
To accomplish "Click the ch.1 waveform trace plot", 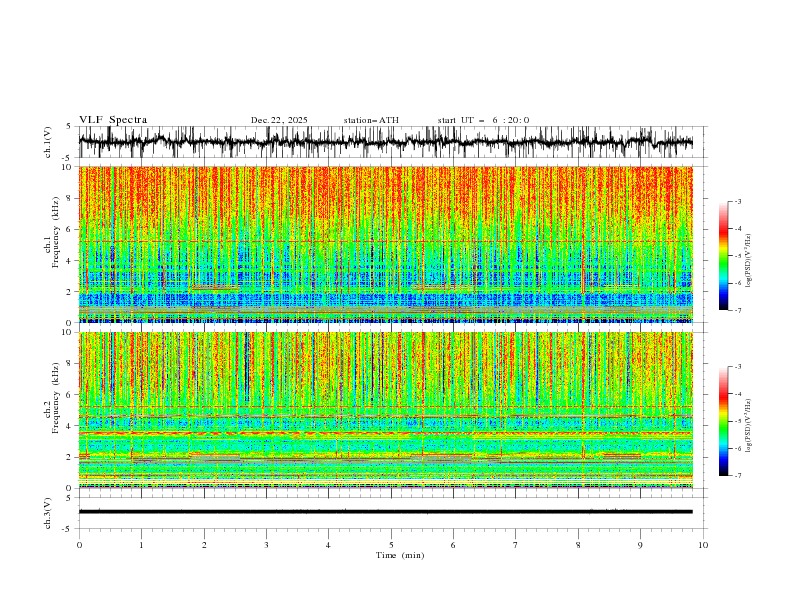I will [385, 142].
